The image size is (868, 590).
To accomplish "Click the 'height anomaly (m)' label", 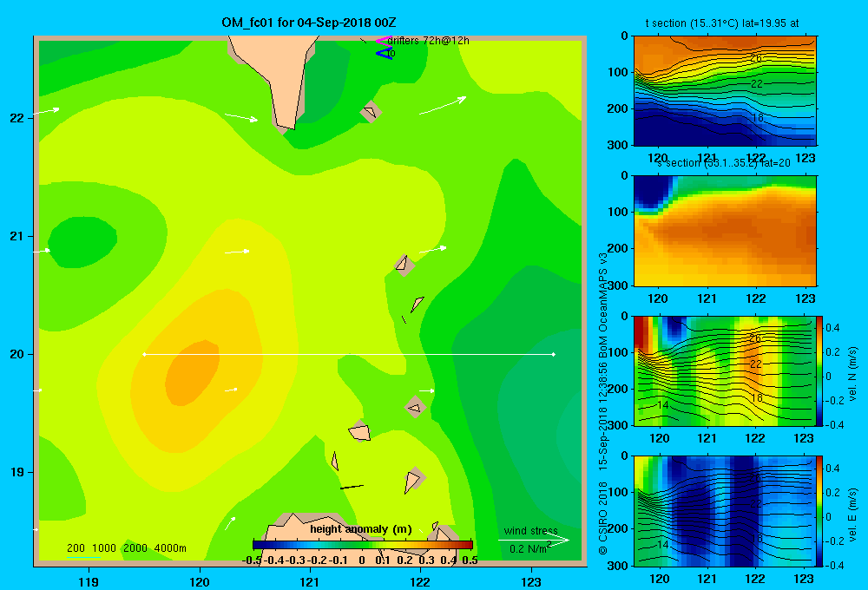I will (x=360, y=529).
